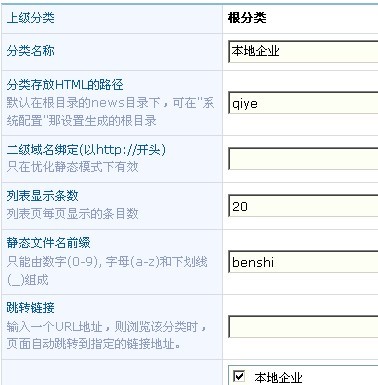Click the 分类存放HTML的路径 heading
The height and width of the screenshot is (385, 378).
65,85
